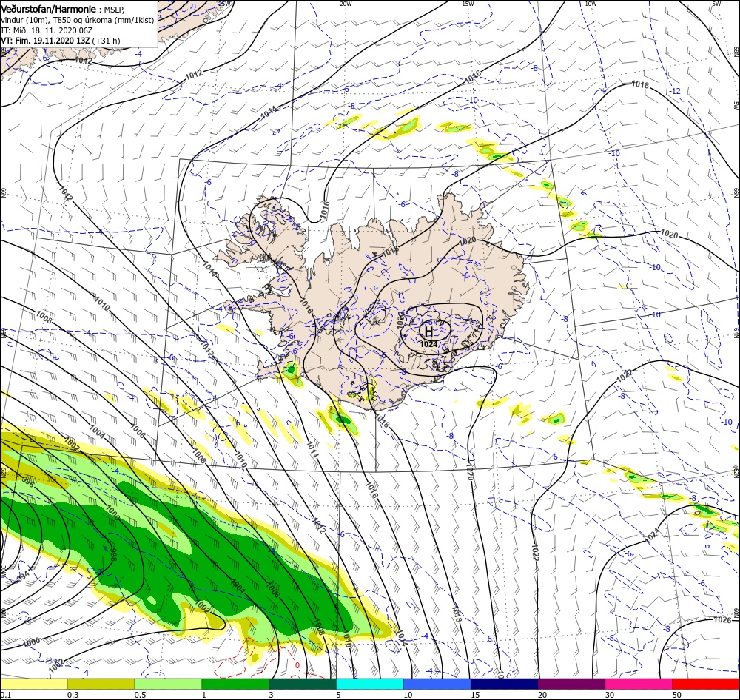Click the 1024 label beneath the H marker

pyautogui.click(x=428, y=344)
